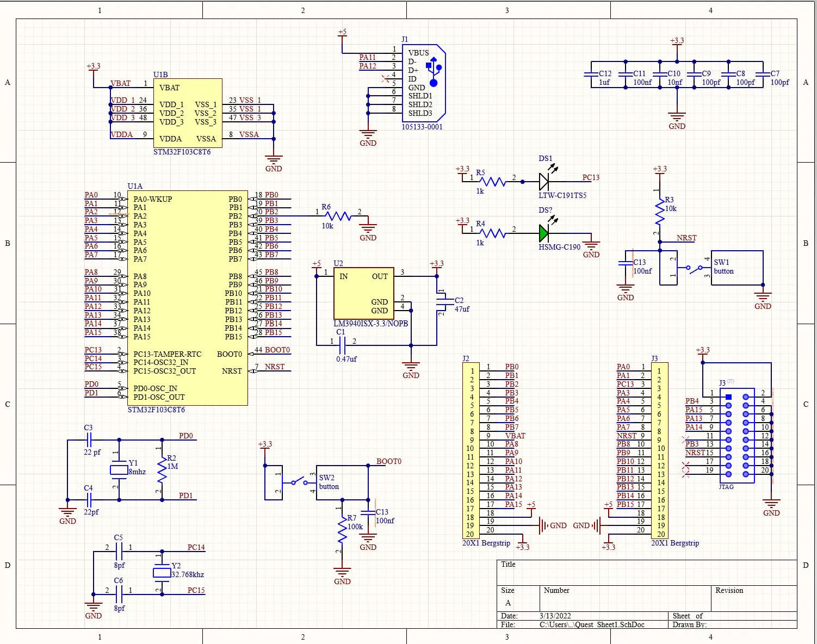Click the BOOT0 net label above SW2
The image size is (817, 644).
[389, 461]
